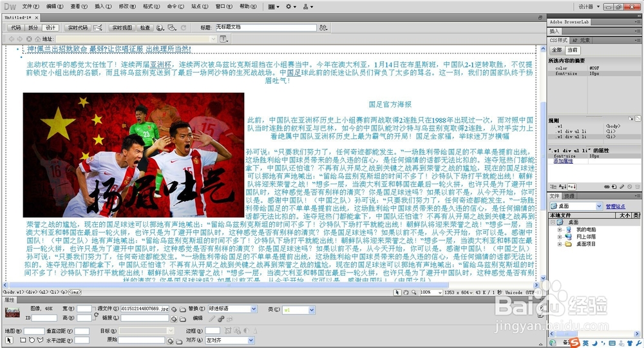Click the browser forward arrow icon
The width and height of the screenshot is (644, 348).
[x=20, y=39]
